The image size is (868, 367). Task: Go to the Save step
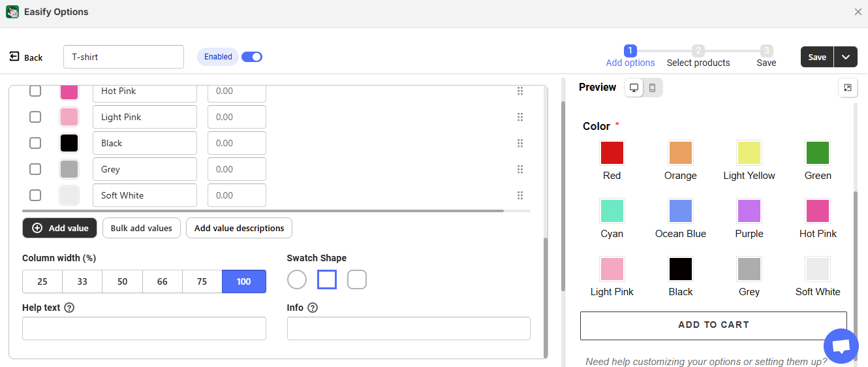pyautogui.click(x=766, y=57)
